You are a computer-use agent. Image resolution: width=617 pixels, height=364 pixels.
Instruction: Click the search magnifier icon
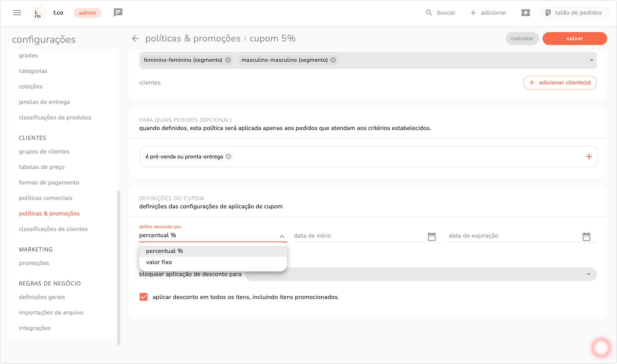429,13
